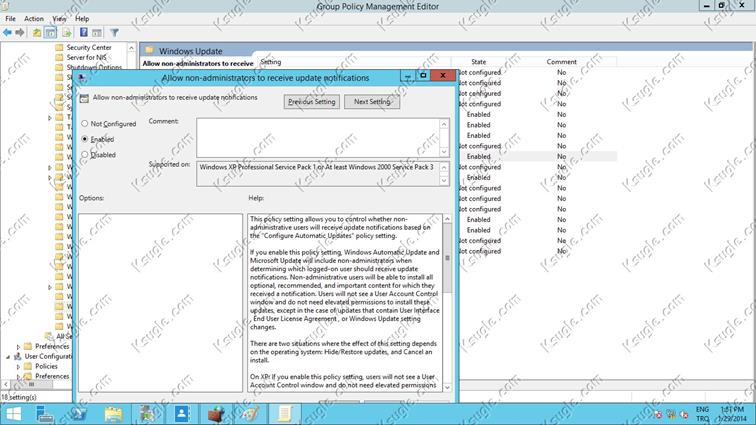Open Server Manager from the taskbar

(x=44, y=414)
